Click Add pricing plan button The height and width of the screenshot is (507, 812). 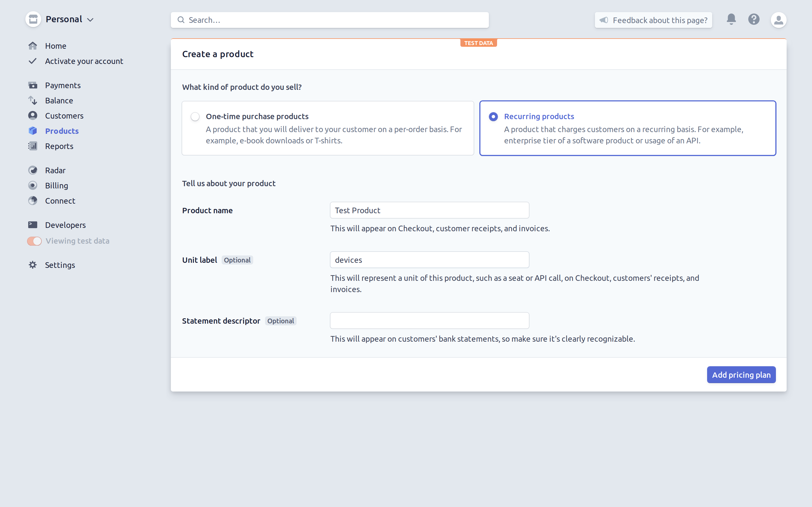pos(742,374)
